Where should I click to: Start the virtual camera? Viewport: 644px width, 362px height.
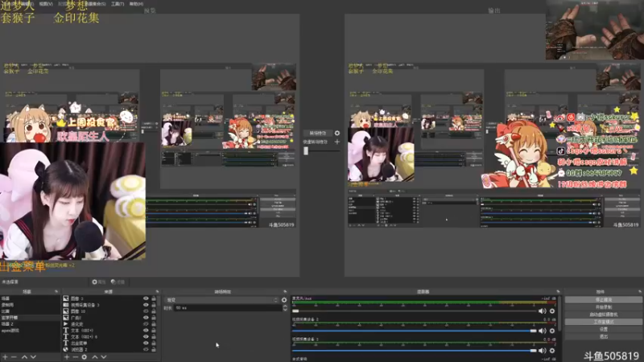coord(603,315)
